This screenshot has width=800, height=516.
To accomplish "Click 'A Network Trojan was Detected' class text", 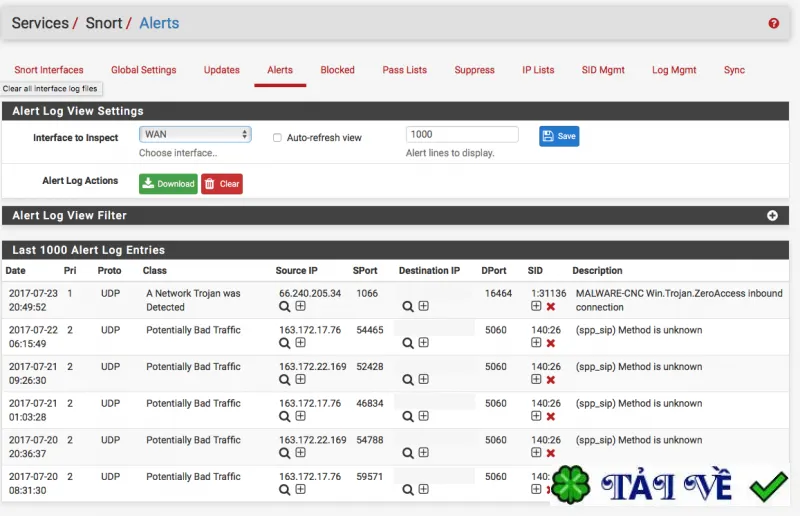I will pos(193,301).
